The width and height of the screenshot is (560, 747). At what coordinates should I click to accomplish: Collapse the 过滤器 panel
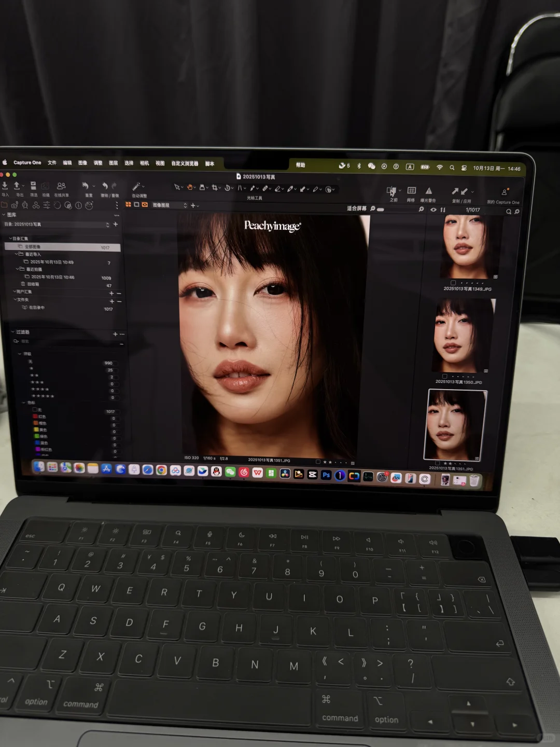13,332
